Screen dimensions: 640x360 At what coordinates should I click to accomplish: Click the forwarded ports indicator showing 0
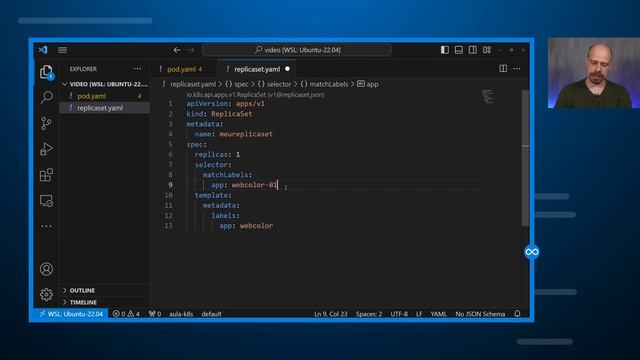(x=155, y=313)
